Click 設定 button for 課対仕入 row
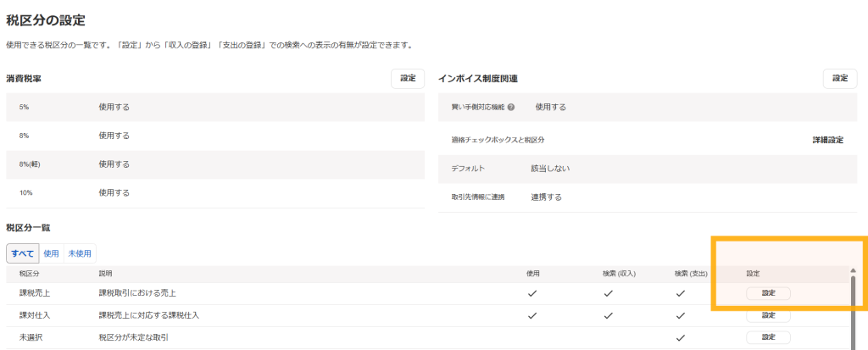The height and width of the screenshot is (350, 868). [768, 315]
